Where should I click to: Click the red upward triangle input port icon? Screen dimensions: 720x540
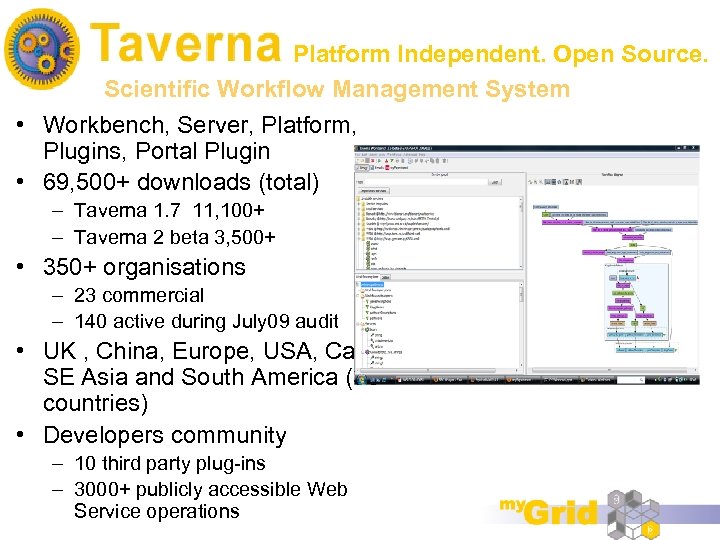pos(386,161)
